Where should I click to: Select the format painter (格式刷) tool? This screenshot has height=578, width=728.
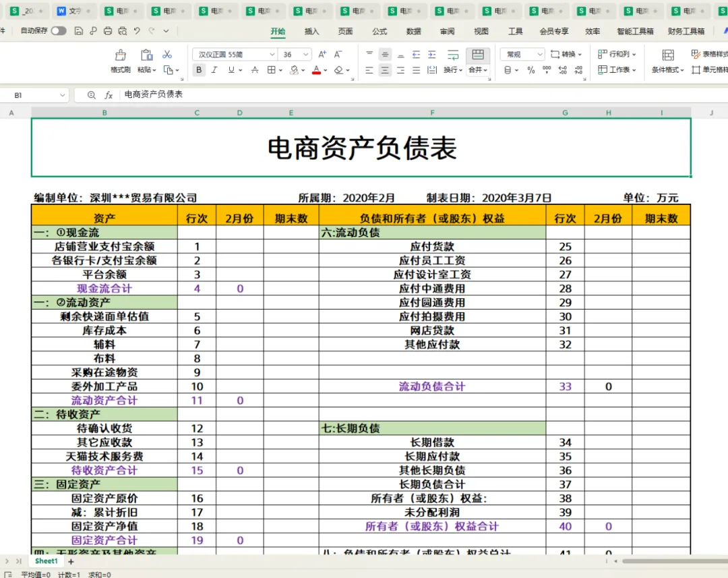[x=120, y=61]
